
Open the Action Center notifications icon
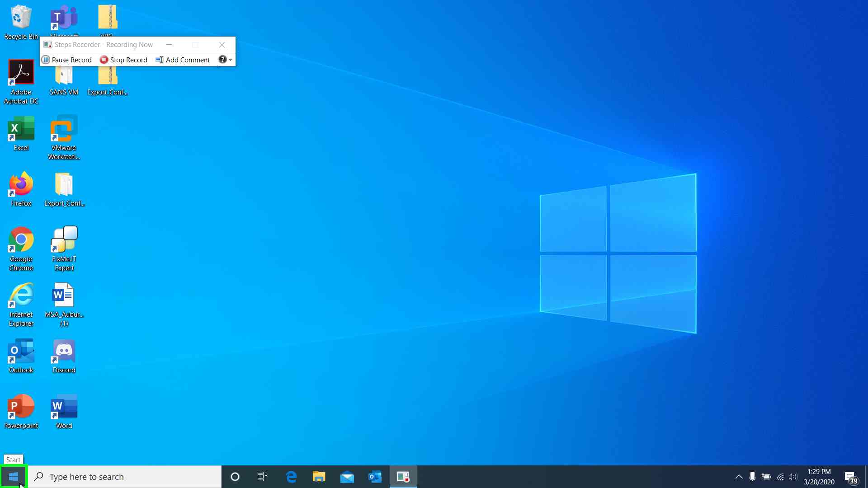click(851, 477)
